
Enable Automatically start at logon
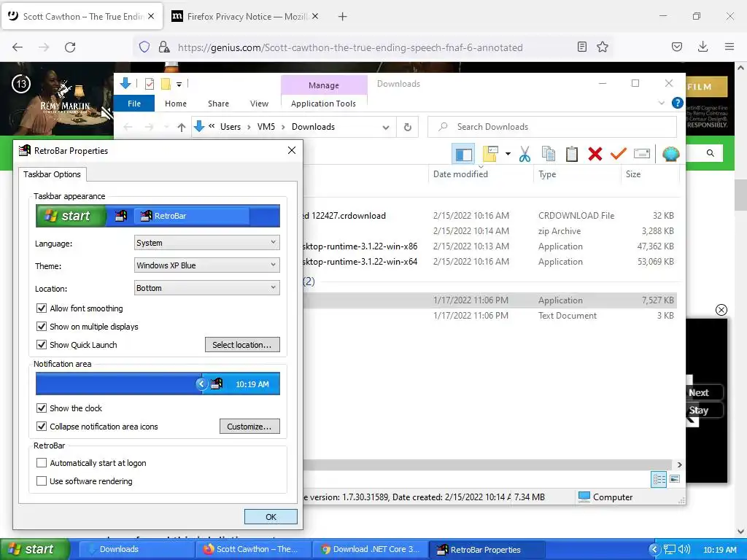point(42,463)
